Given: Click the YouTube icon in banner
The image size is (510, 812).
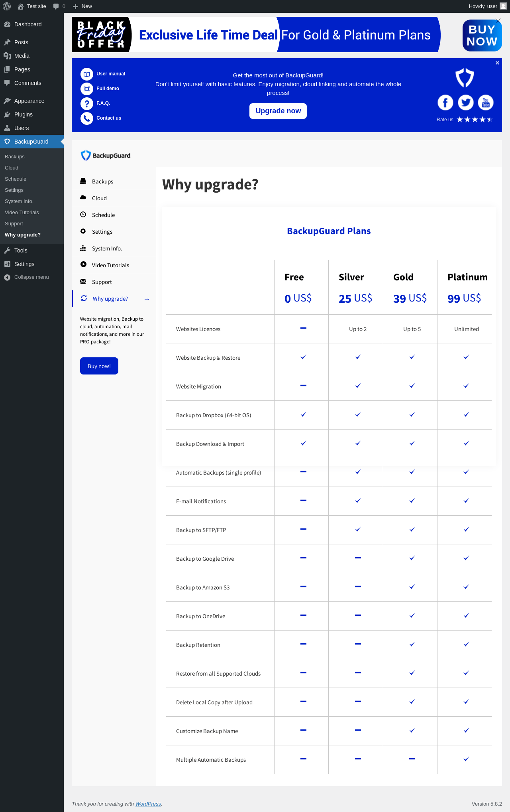Looking at the screenshot, I should pos(485,102).
